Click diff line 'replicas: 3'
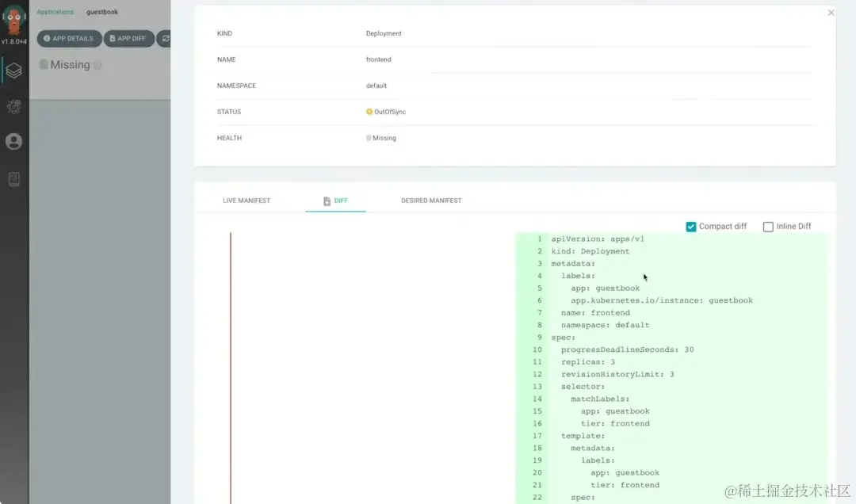Viewport: 856px width, 504px height. coord(588,362)
